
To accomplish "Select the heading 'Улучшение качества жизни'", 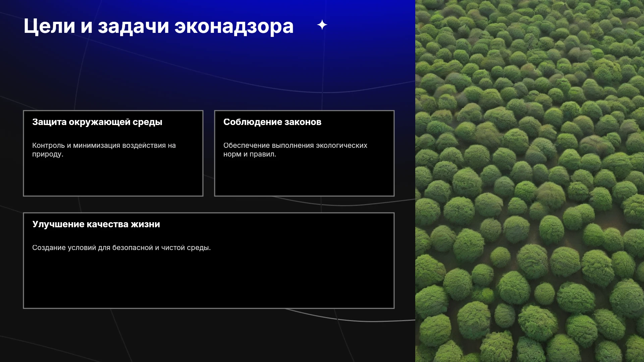I will [x=96, y=224].
